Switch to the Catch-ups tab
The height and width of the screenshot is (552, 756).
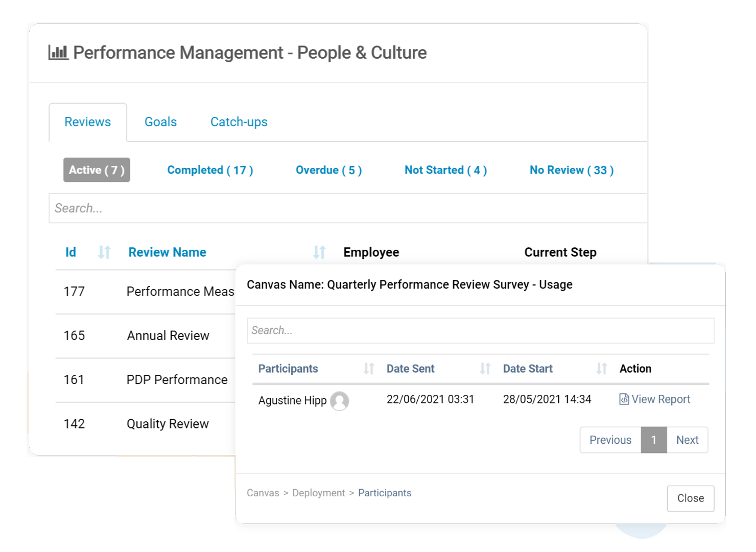(x=239, y=122)
